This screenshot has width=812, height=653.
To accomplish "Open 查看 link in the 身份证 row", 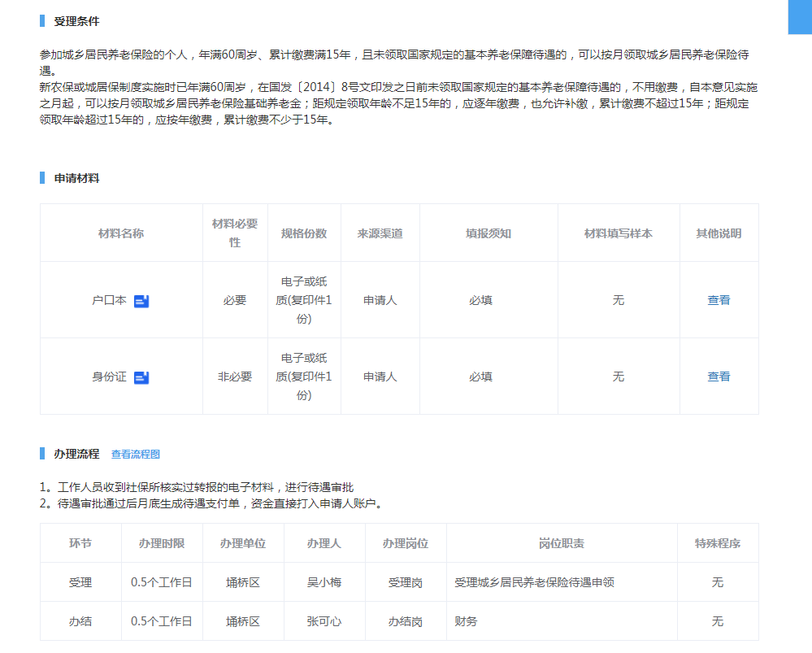I will coord(719,377).
